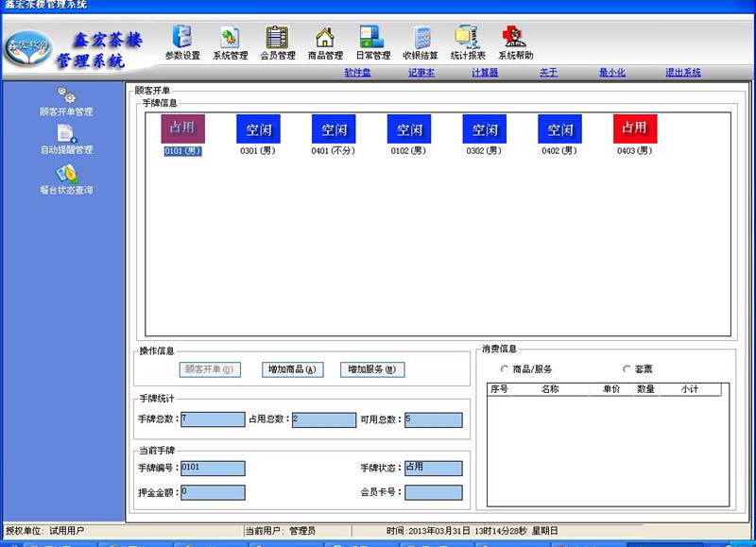
Task: Click the 序号 column header
Action: click(499, 389)
